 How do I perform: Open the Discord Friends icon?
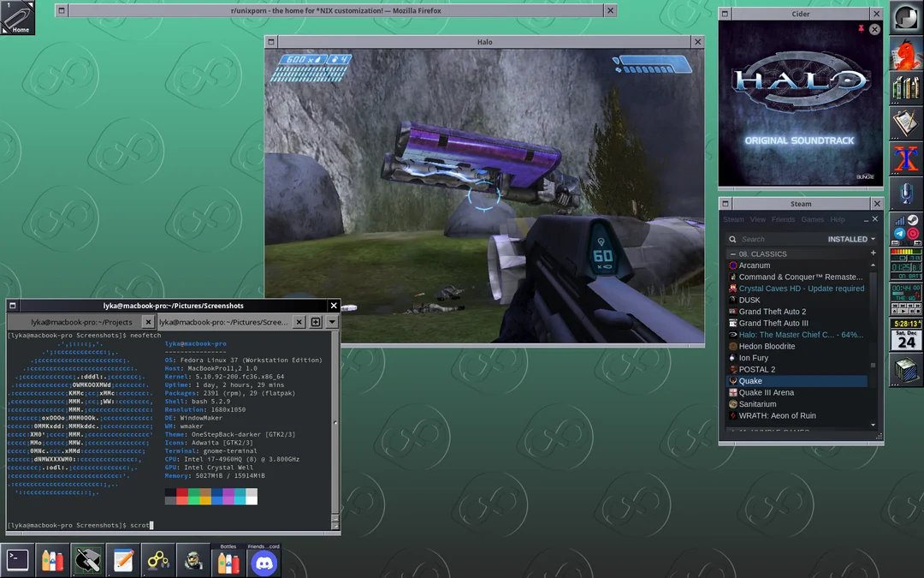coord(264,560)
